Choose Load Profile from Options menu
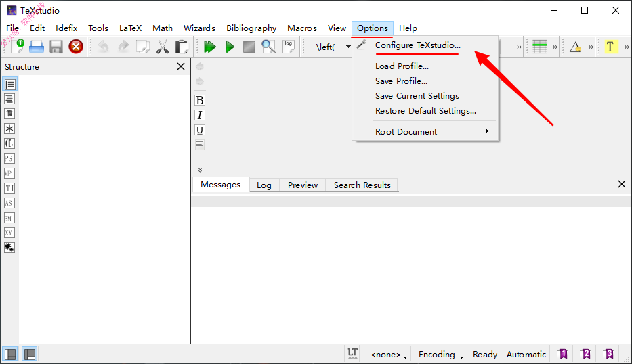This screenshot has height=364, width=632. pos(425,66)
